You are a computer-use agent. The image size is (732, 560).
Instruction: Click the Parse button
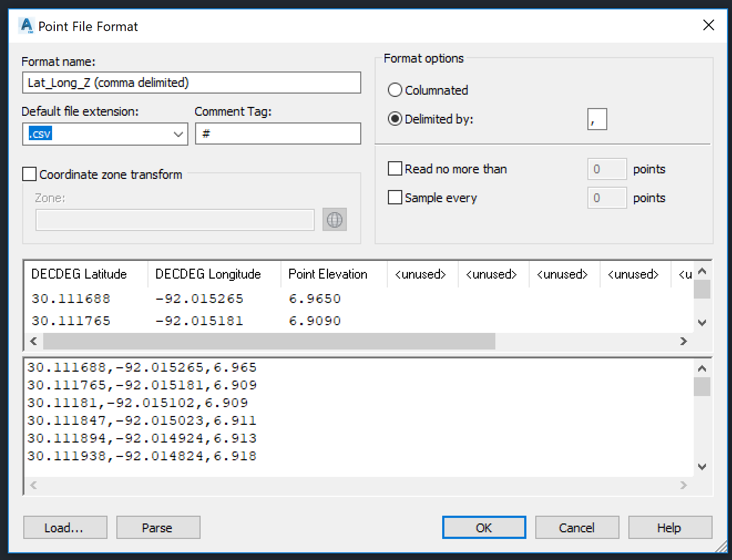coord(158,527)
